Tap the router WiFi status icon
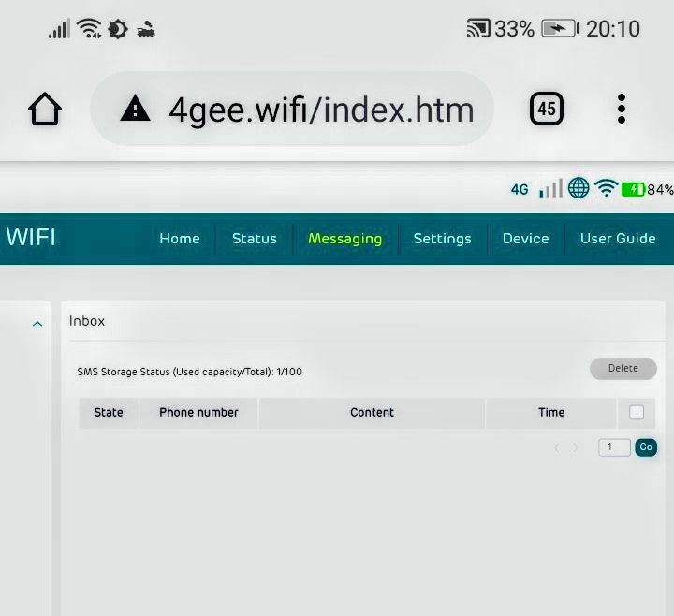The image size is (674, 616). coord(606,188)
